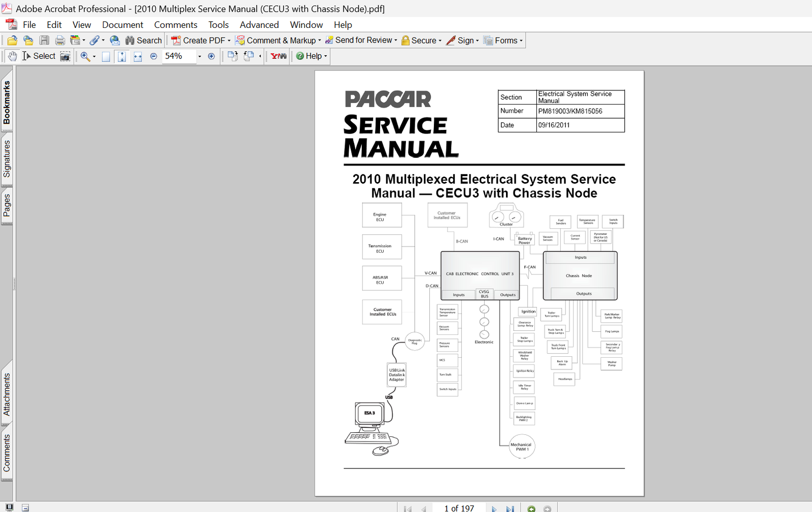Open the Edit menu
This screenshot has width=812, height=512.
click(54, 25)
